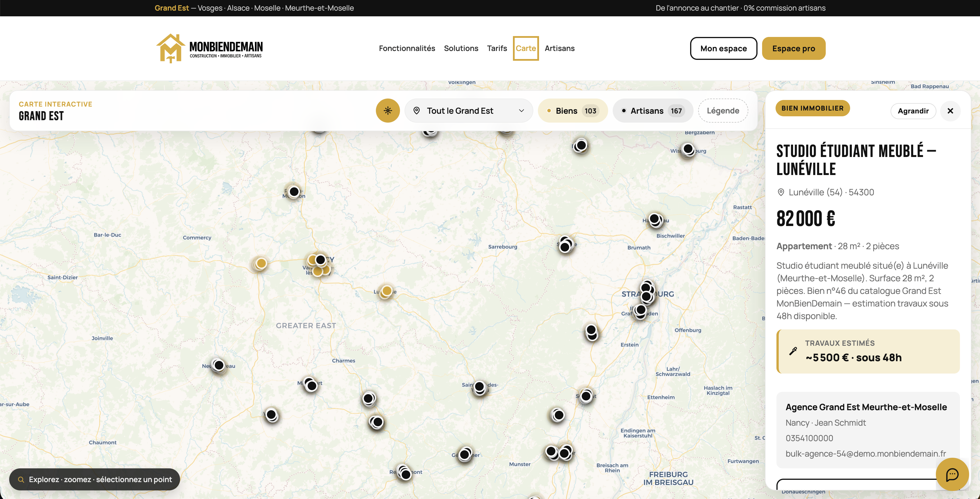Select the black marker north-west of Erstein
980x499 pixels.
[x=591, y=330]
